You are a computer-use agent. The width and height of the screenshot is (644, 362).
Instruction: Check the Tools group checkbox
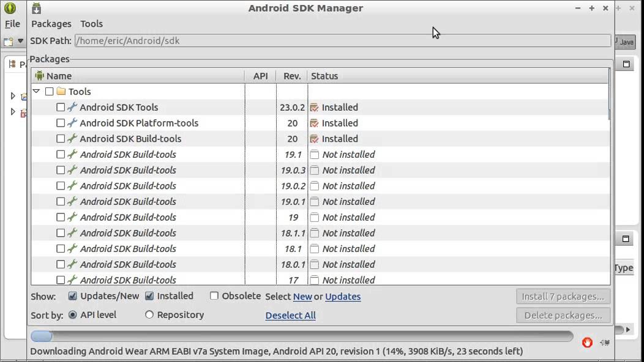click(50, 91)
